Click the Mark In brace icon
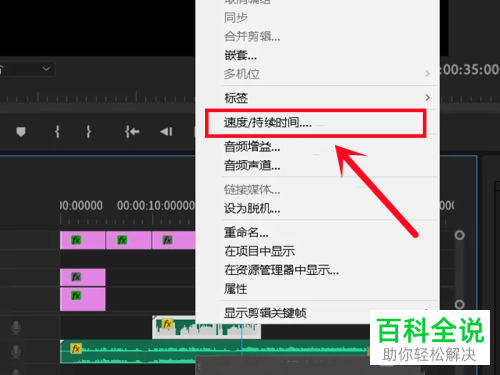Screen dimensions: 500x375 pos(57,132)
